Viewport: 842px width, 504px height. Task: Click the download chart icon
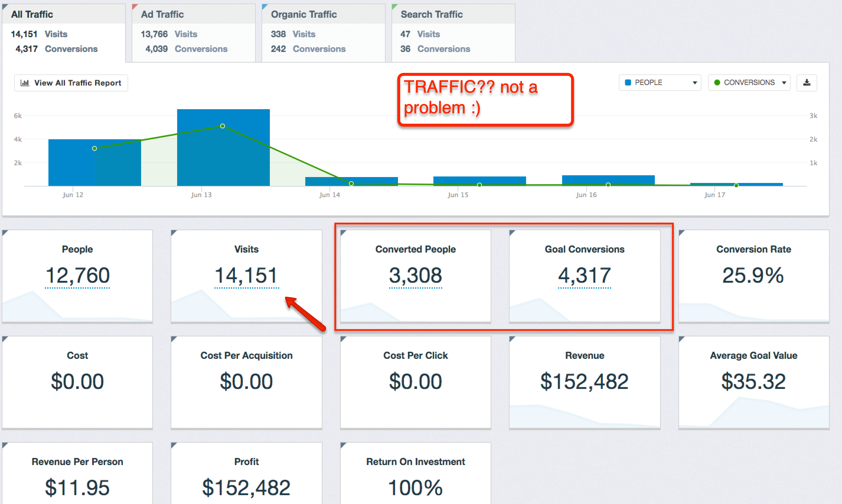[807, 83]
